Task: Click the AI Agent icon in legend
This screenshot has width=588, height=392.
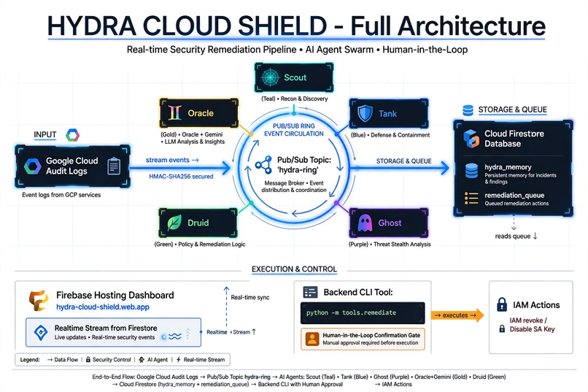Action: 142,359
